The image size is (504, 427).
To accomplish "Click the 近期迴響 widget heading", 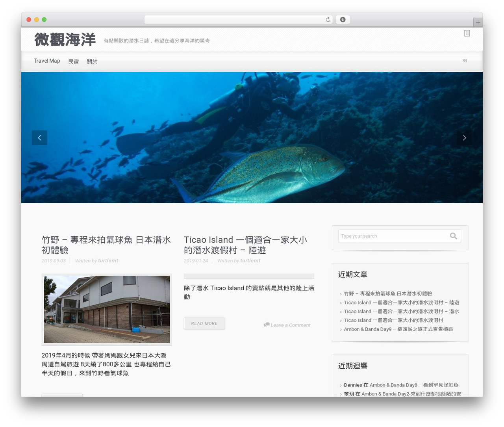I will (x=353, y=366).
